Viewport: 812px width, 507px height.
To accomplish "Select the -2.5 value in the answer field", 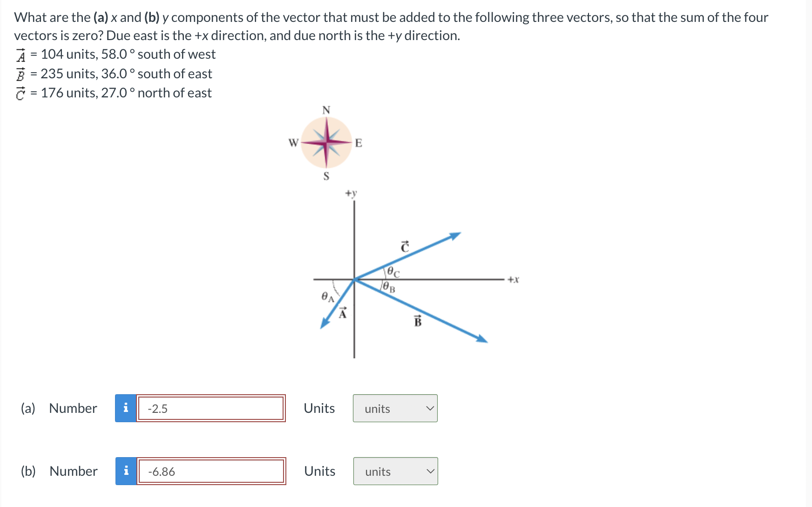I will click(157, 408).
